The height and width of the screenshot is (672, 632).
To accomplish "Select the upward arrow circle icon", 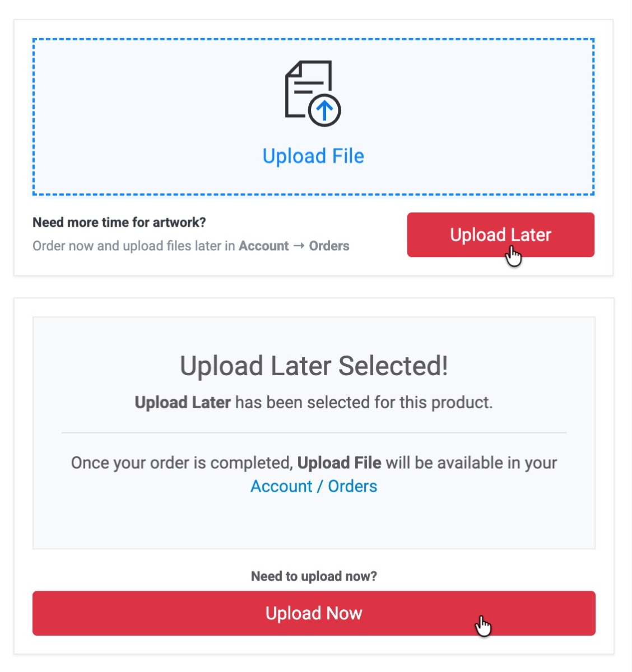I will [324, 110].
